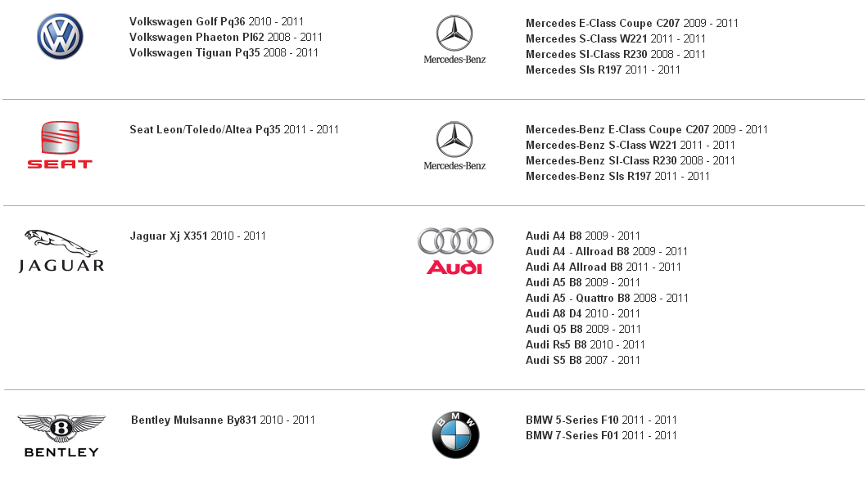The height and width of the screenshot is (481, 868).
Task: Click Mercedes Sls R197 2011 - 2011
Action: [603, 70]
